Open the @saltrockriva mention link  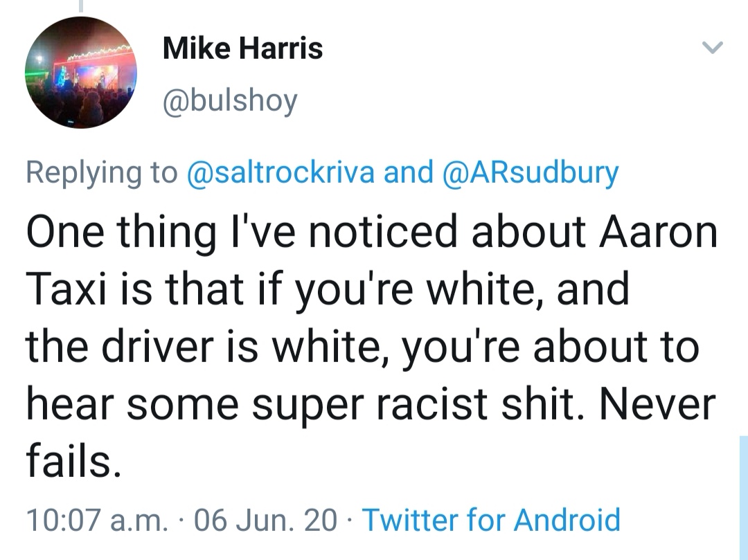pos(281,172)
